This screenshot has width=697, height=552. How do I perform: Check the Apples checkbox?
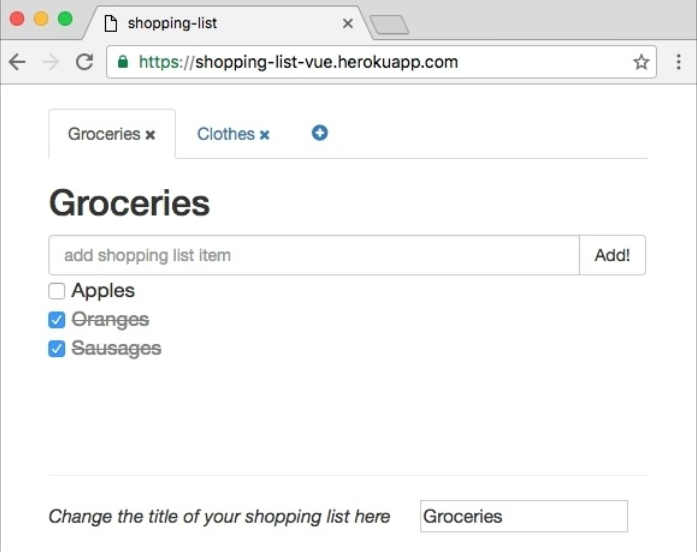click(57, 291)
